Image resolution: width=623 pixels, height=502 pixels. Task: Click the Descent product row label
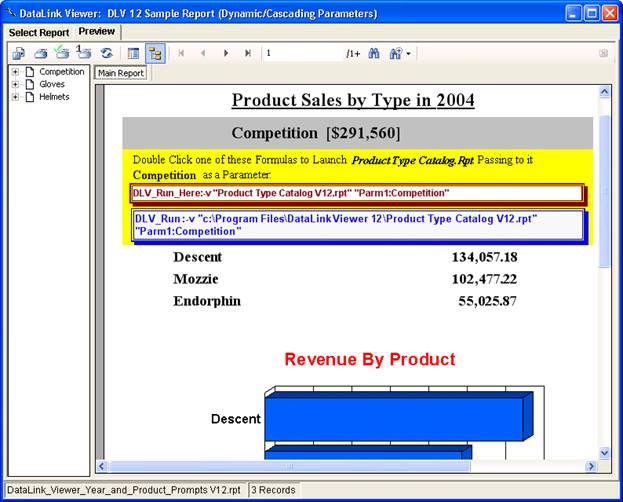(197, 257)
